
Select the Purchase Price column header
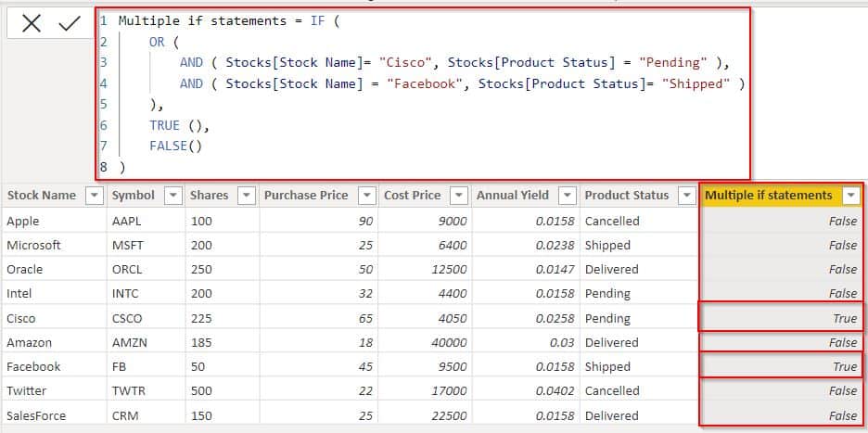point(306,196)
